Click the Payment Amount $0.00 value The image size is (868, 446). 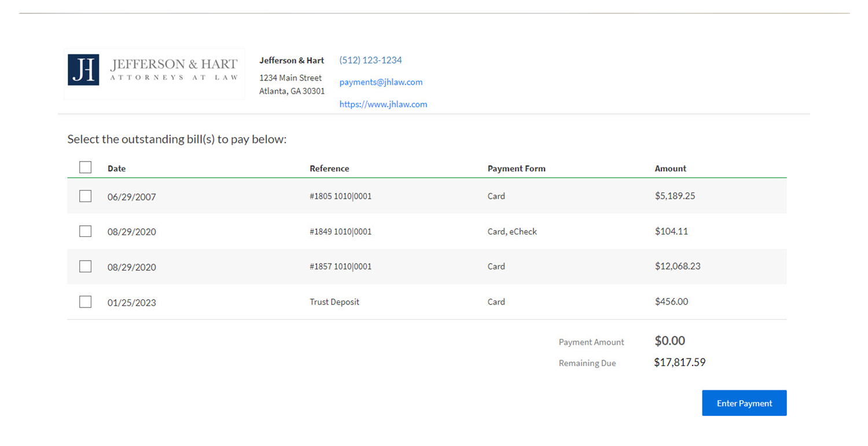pos(670,341)
